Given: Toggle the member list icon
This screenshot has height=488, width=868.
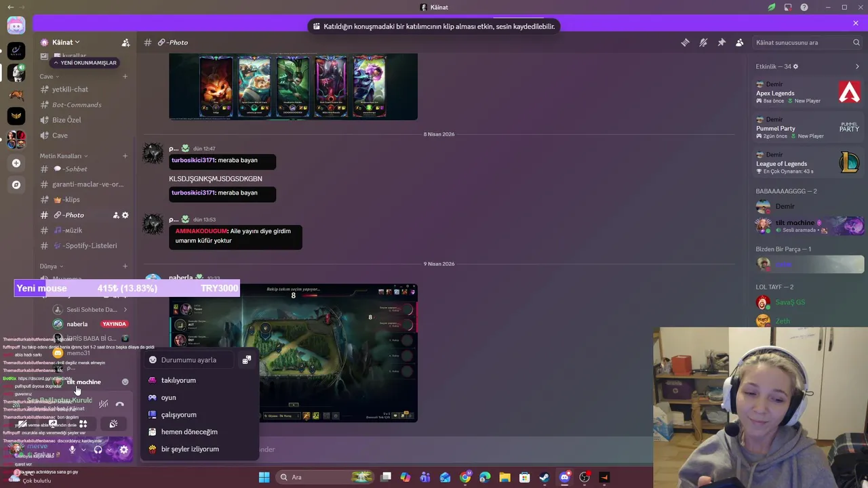Looking at the screenshot, I should (x=740, y=42).
